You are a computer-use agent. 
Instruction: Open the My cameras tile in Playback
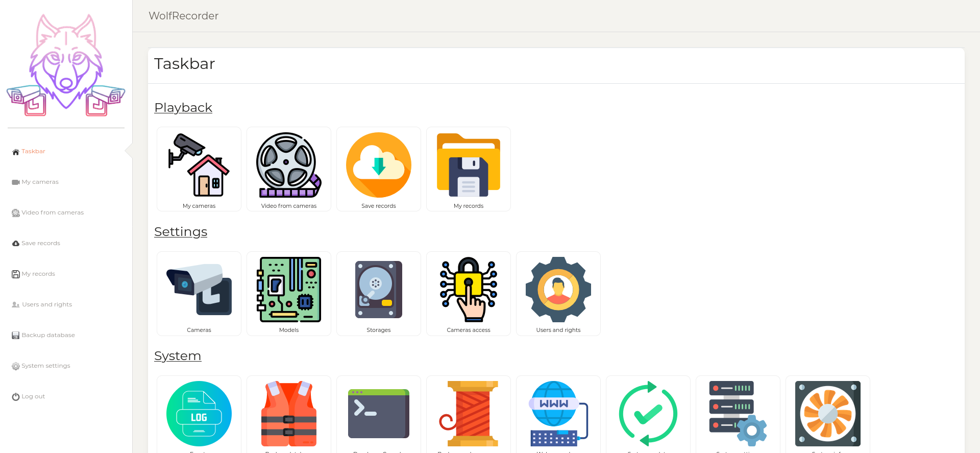click(x=199, y=169)
